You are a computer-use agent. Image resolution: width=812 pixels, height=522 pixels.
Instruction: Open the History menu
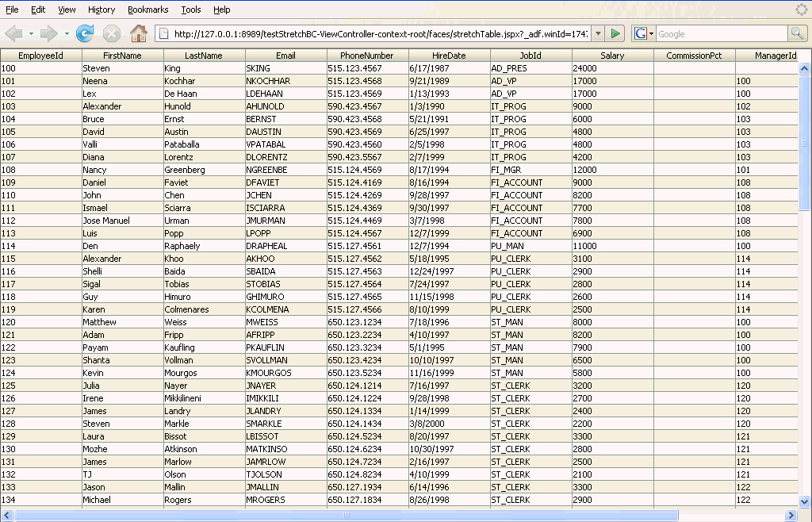click(101, 10)
